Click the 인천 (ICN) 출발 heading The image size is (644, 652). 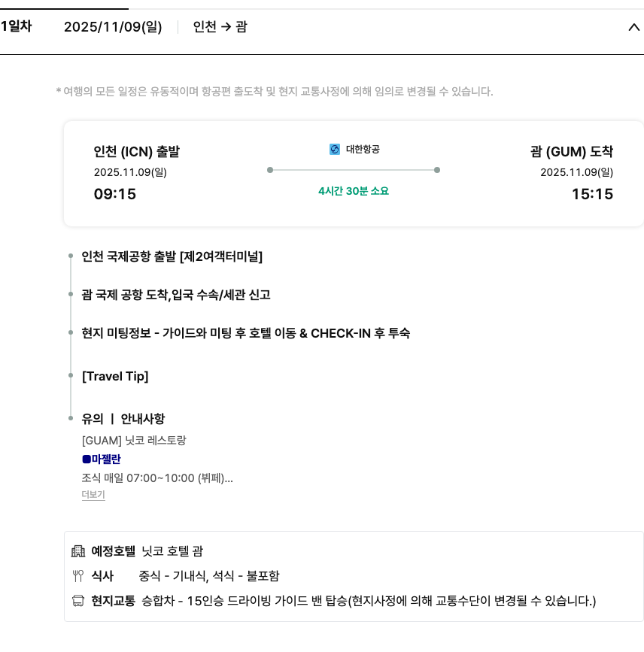pos(137,152)
